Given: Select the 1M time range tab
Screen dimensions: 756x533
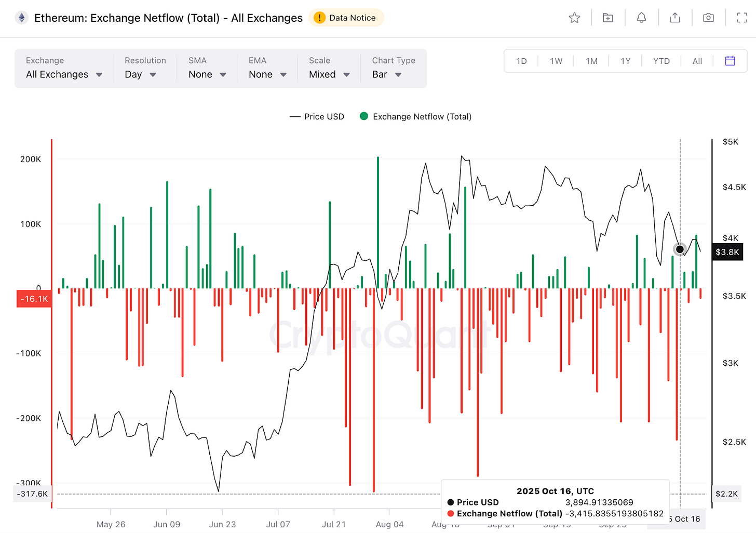Looking at the screenshot, I should pyautogui.click(x=591, y=61).
